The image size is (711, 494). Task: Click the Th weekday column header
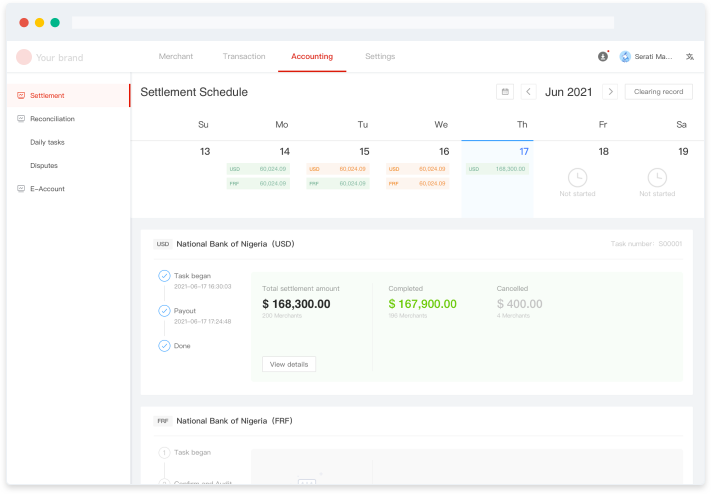[x=522, y=125]
